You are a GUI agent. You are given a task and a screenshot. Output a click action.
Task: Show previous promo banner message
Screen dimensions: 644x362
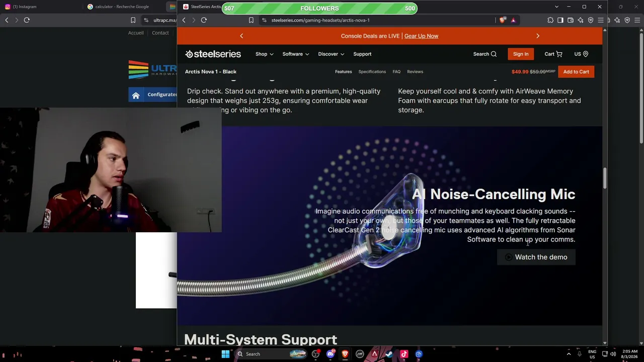(242, 36)
